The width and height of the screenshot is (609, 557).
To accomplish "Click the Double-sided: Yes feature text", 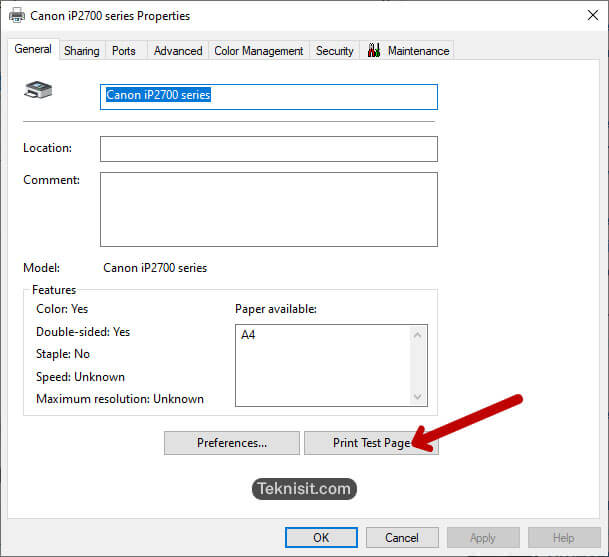I will point(83,332).
